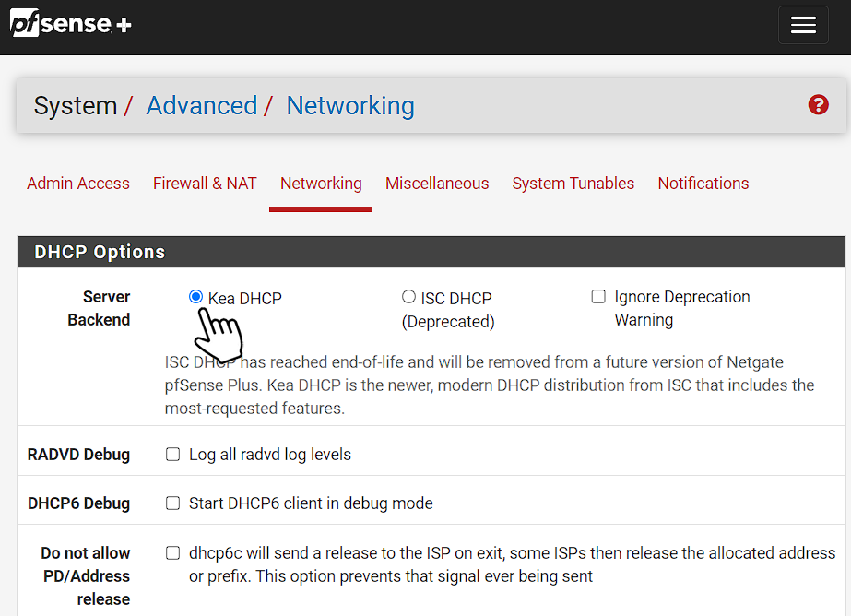Enable Do not allow PD/Address release option

coord(172,552)
